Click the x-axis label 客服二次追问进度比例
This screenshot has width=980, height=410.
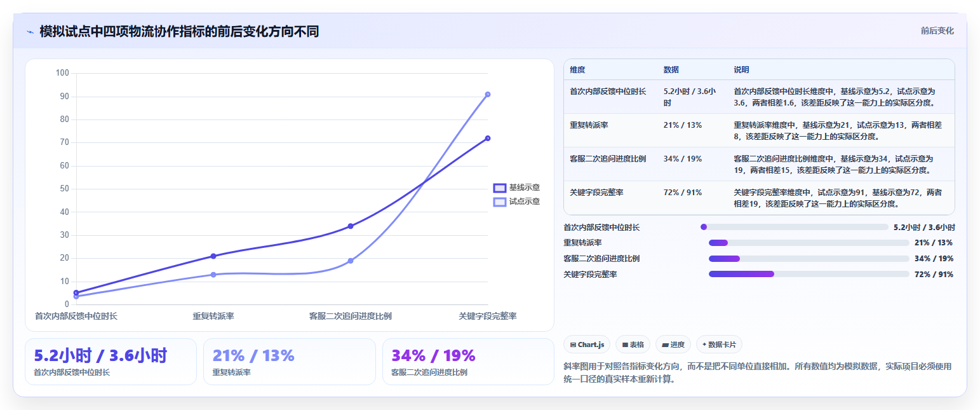(351, 316)
